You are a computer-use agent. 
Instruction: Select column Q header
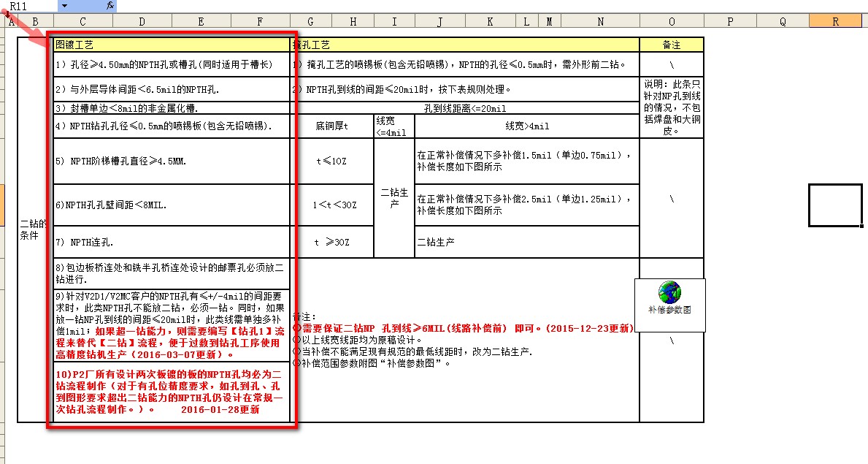coord(783,21)
